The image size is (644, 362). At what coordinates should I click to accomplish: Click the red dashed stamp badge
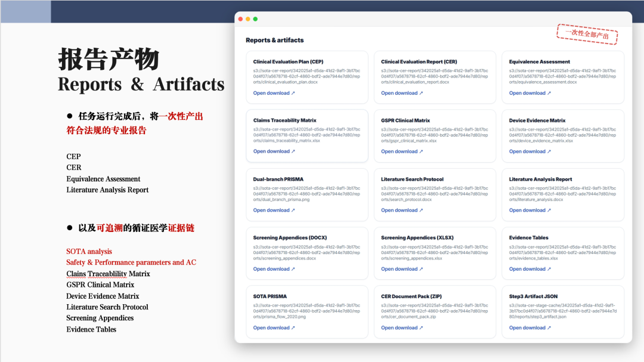point(587,35)
